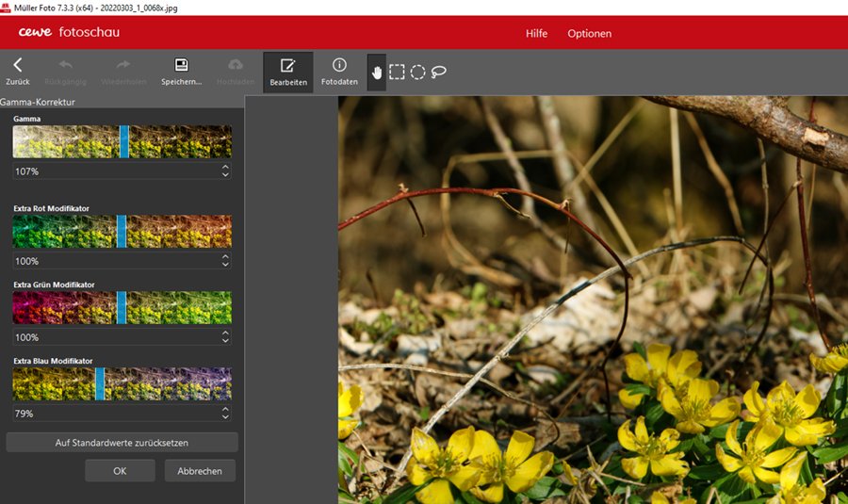This screenshot has height=504, width=848.
Task: Reset with Auf Standardwerte zurücksetzen
Action: click(x=122, y=442)
